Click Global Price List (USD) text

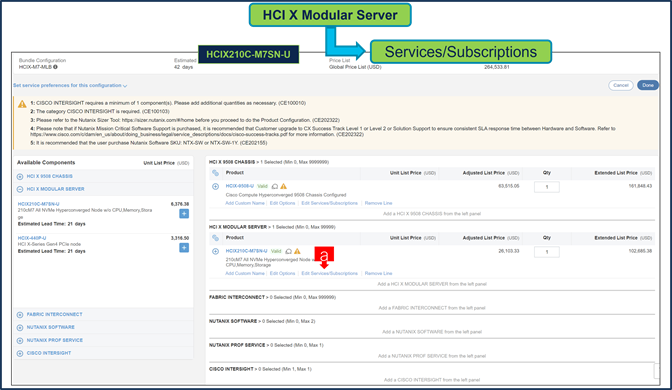tap(355, 67)
